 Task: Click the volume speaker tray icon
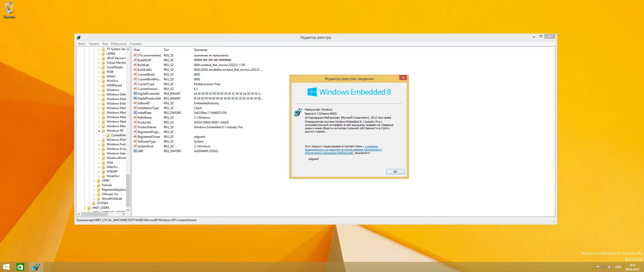click(x=610, y=267)
